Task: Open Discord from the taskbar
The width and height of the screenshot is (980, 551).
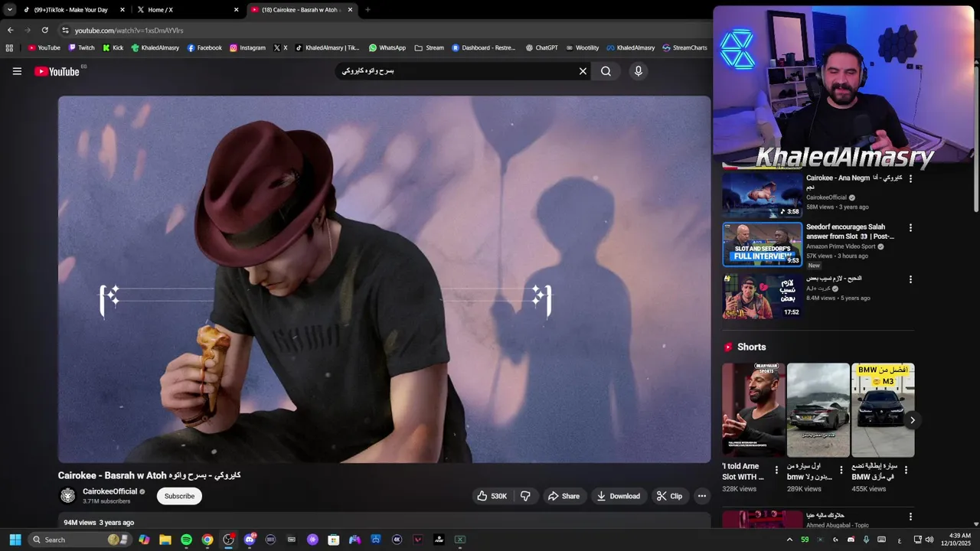Action: pos(250,540)
